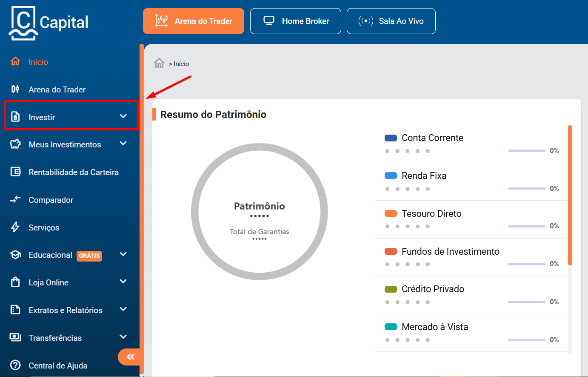Click the Loja Online menu label

[x=49, y=282]
